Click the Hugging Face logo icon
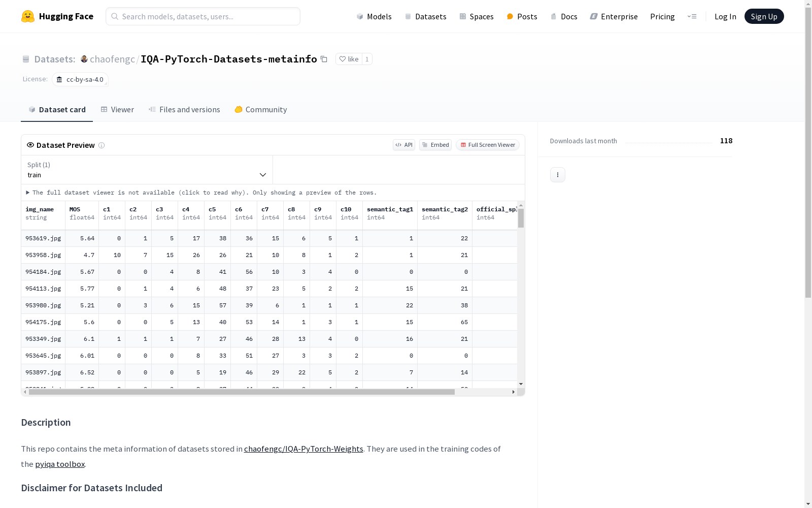 click(28, 16)
